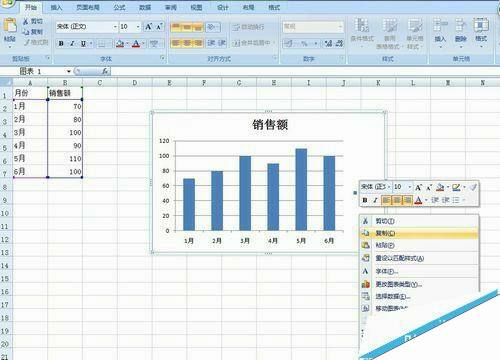Expand the Name Box dropdown arrow
The image size is (500, 360).
pos(69,71)
